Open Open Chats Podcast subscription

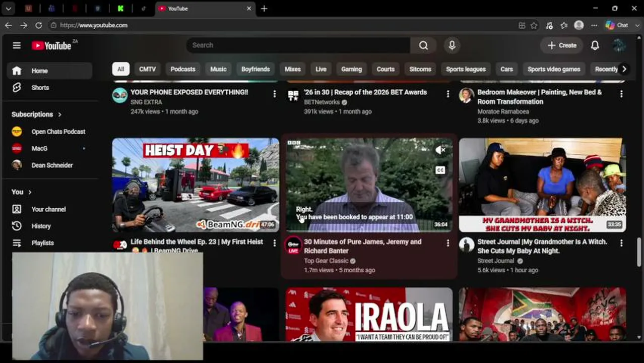49,132
